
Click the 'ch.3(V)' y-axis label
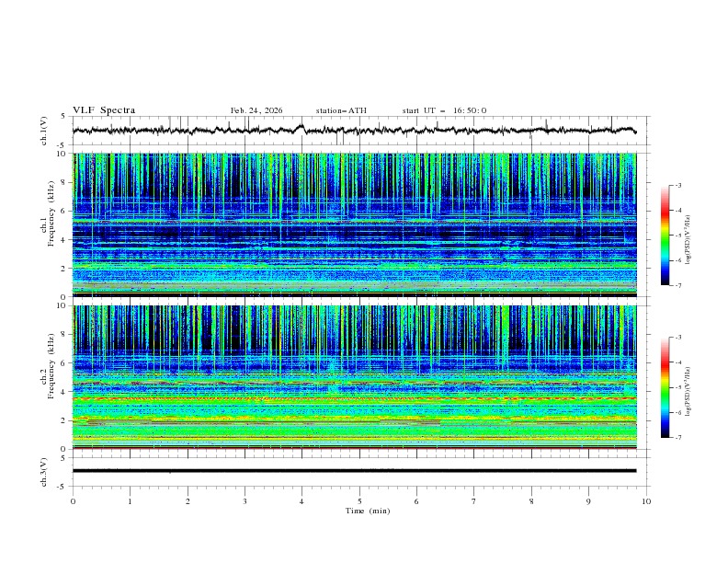[44, 470]
